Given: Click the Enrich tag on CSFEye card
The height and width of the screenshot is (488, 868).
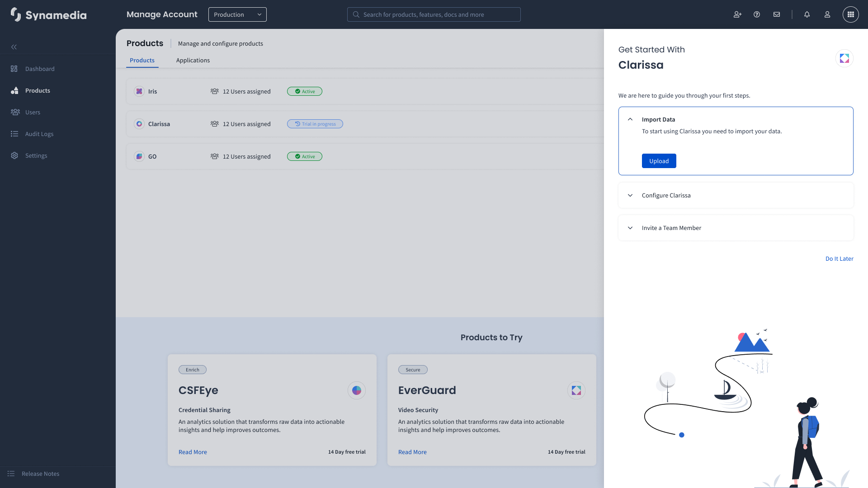Looking at the screenshot, I should (x=193, y=370).
